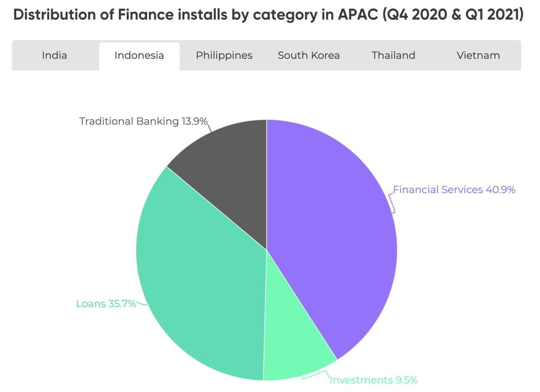
Task: Click the Investments 9.5% label
Action: [373, 380]
